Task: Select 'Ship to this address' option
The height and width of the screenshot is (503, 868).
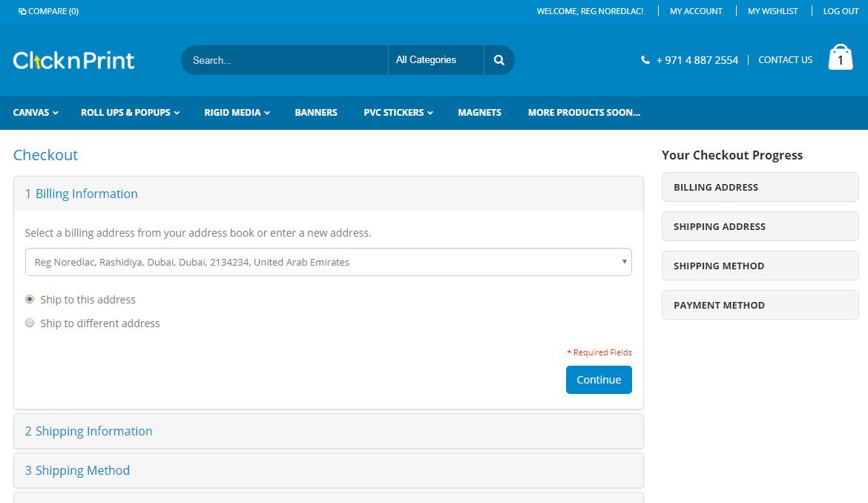Action: click(30, 300)
